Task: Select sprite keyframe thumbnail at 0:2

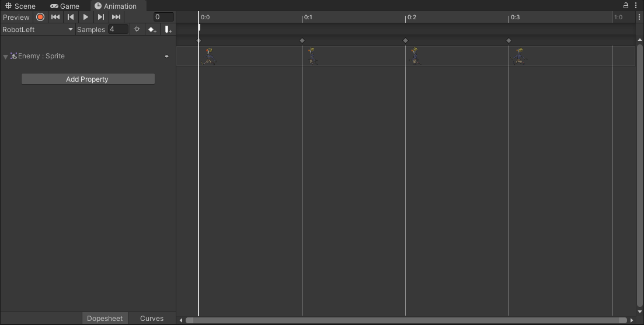Action: point(415,56)
